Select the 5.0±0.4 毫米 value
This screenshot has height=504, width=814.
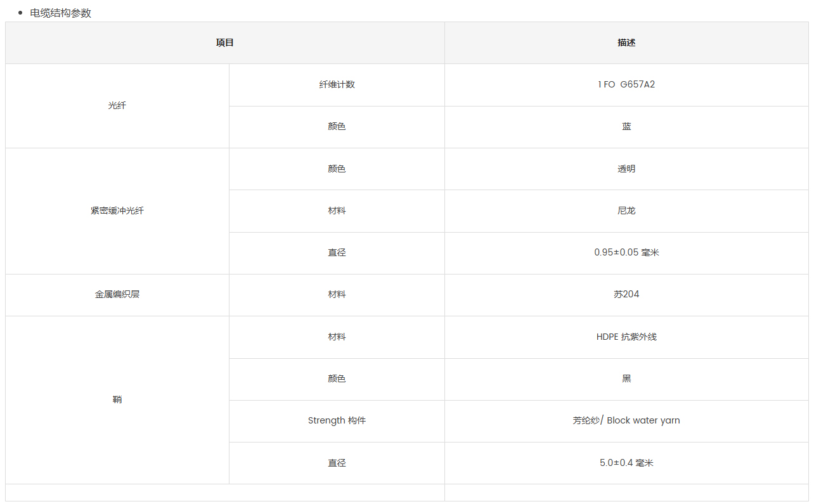click(626, 463)
